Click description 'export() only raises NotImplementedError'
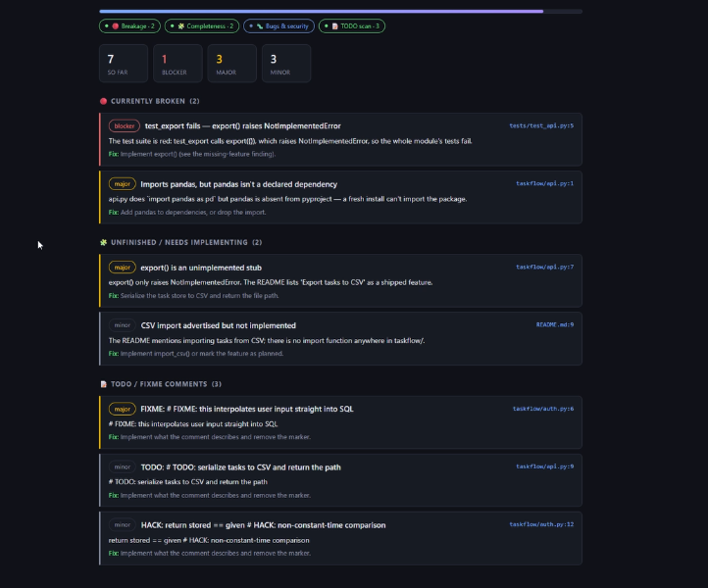708x588 pixels. pos(271,282)
